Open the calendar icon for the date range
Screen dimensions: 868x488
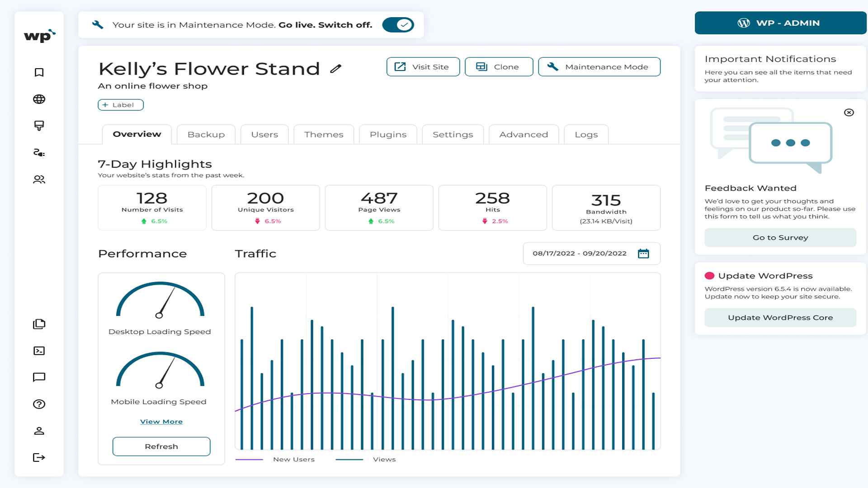click(643, 253)
